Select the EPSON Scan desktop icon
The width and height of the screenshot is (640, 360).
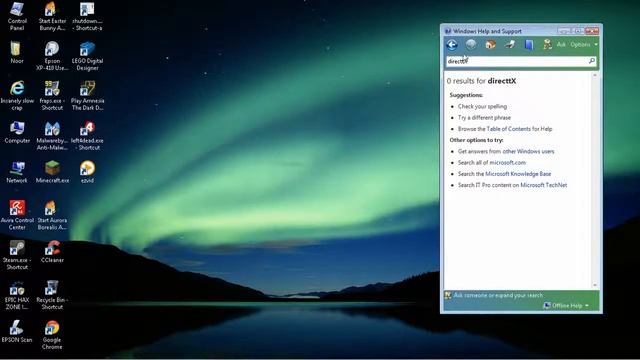[x=17, y=331]
